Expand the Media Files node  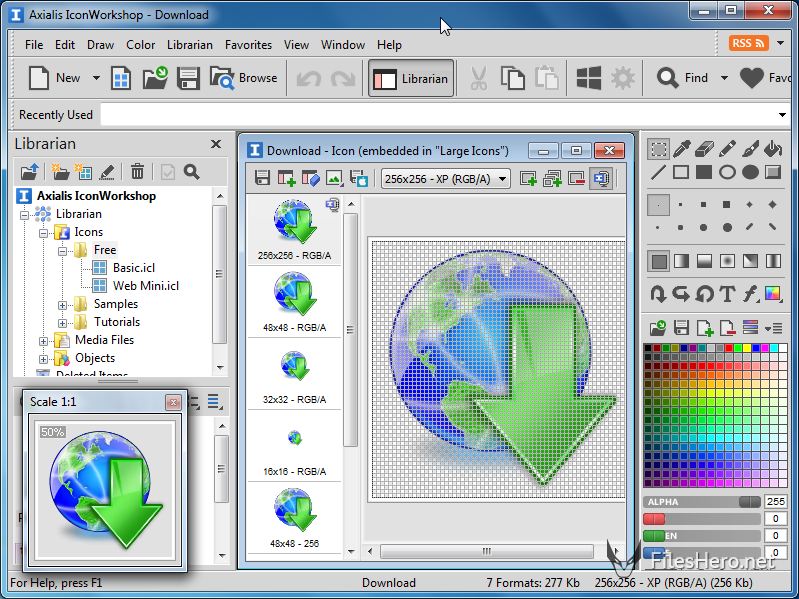tap(43, 341)
